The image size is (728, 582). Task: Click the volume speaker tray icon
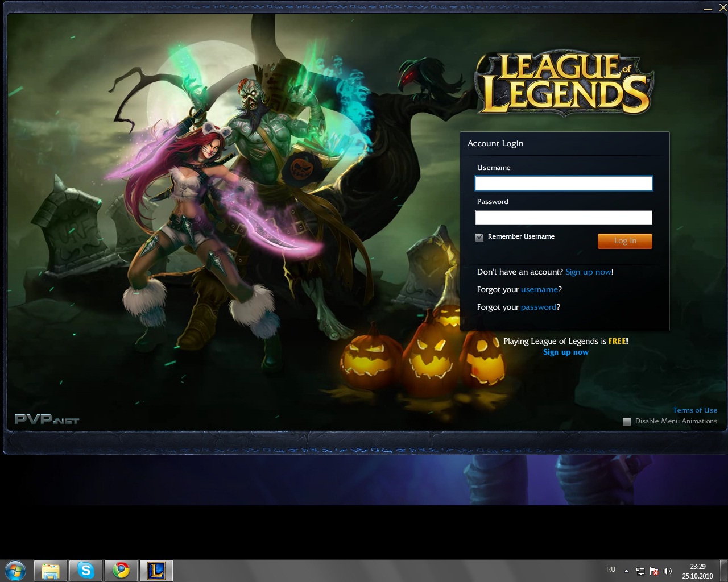668,571
